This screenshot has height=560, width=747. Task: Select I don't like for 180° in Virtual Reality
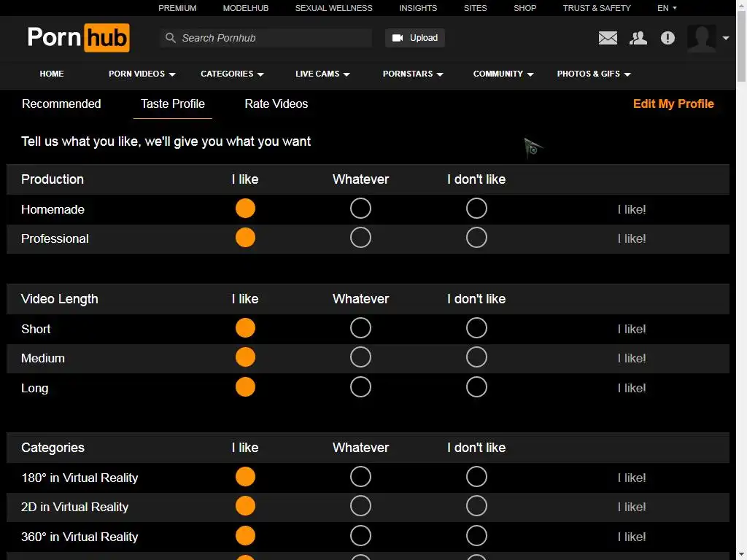(x=476, y=477)
